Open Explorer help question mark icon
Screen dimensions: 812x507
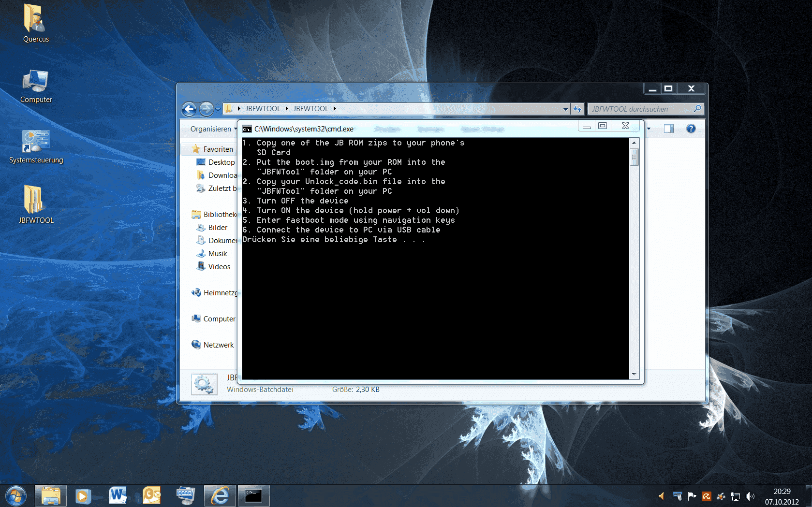tap(691, 129)
